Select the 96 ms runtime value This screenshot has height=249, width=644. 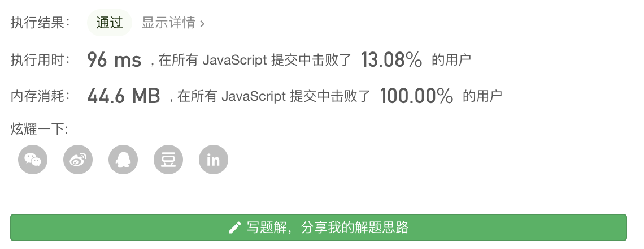[x=114, y=60]
